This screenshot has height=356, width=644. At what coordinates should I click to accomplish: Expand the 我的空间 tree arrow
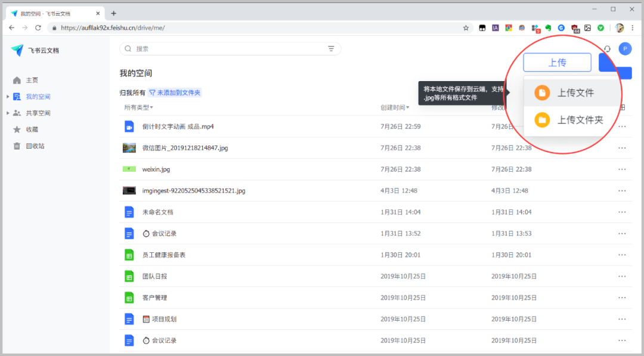8,97
